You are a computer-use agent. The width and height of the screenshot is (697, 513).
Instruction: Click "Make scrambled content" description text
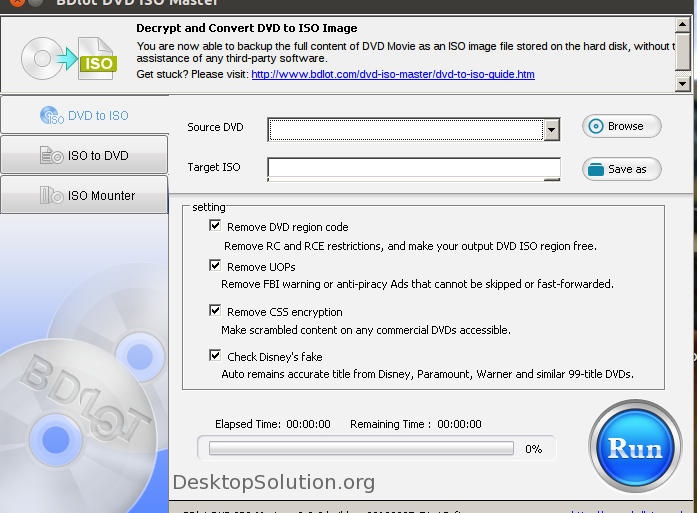[x=366, y=330]
